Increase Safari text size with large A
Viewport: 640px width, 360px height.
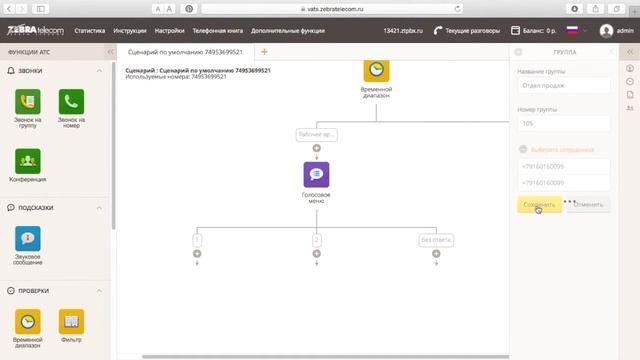[x=169, y=9]
